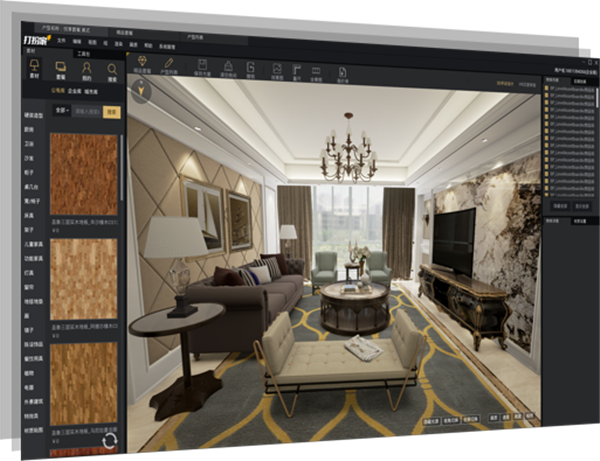Click the material search input field
Image resolution: width=600 pixels, height=461 pixels.
click(x=87, y=111)
